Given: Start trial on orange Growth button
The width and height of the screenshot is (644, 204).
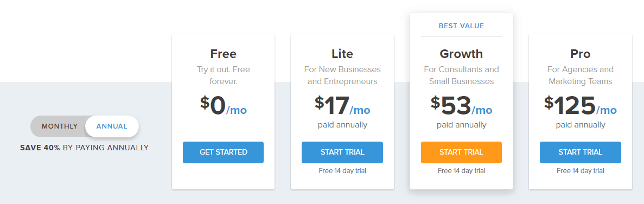Looking at the screenshot, I should pos(461,152).
